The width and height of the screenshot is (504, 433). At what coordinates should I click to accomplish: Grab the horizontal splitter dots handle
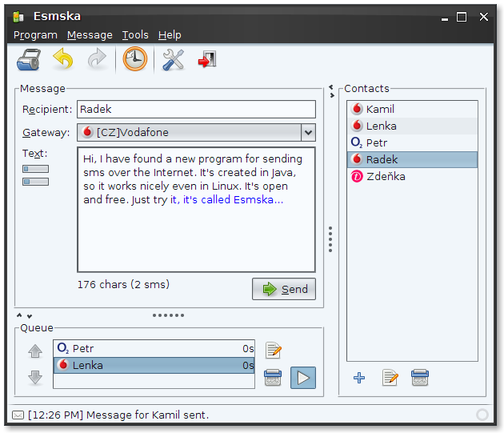point(169,315)
